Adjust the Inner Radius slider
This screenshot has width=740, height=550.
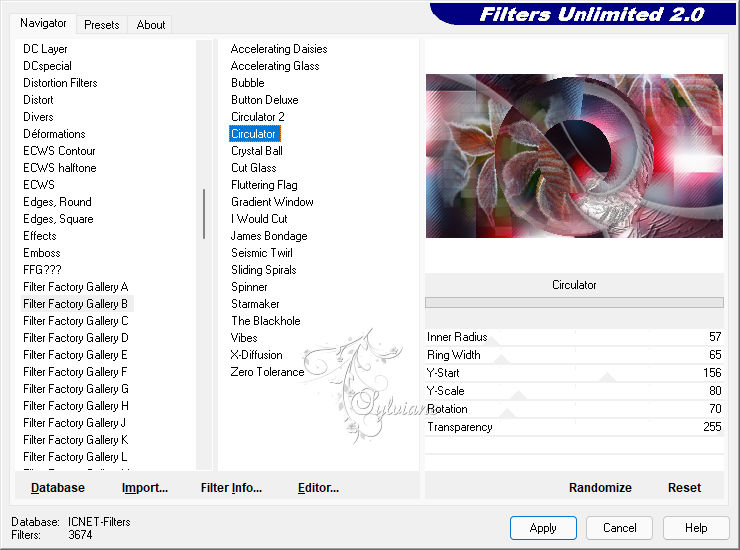tap(574, 337)
